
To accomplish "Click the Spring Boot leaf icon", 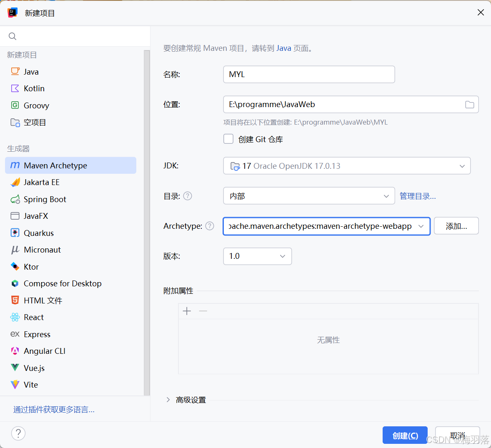I will [15, 200].
